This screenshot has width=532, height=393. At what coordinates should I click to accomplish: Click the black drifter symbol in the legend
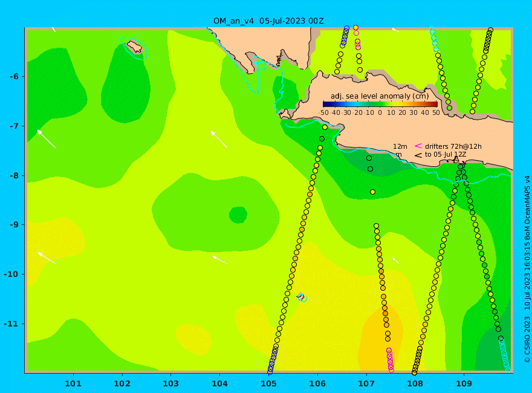[x=418, y=155]
